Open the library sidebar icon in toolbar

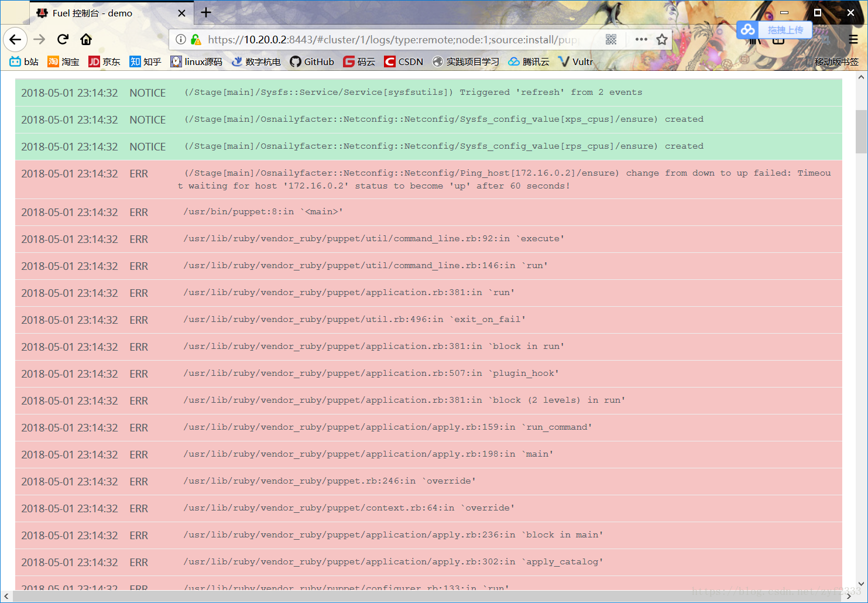tap(755, 40)
